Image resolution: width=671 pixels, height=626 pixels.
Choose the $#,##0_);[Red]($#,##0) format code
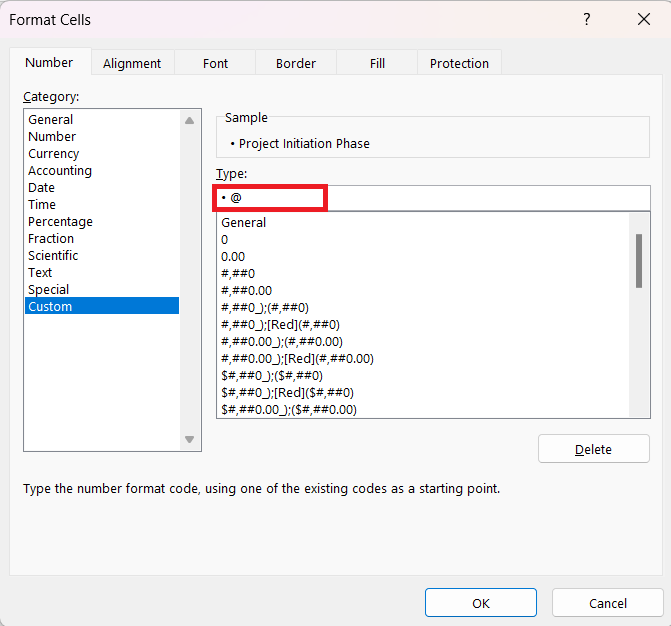(423, 392)
